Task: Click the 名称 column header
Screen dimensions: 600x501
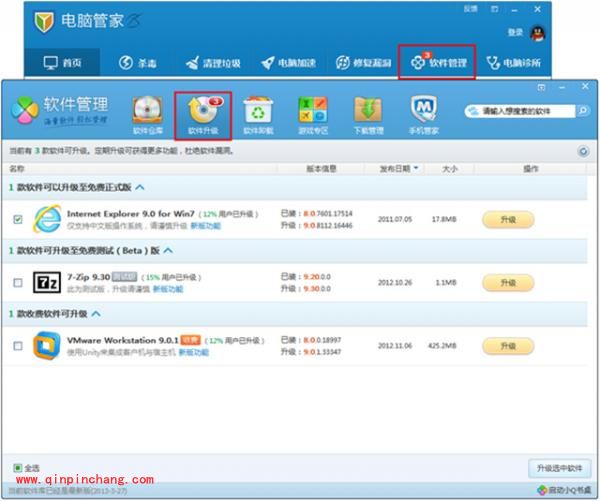Action: 16,168
